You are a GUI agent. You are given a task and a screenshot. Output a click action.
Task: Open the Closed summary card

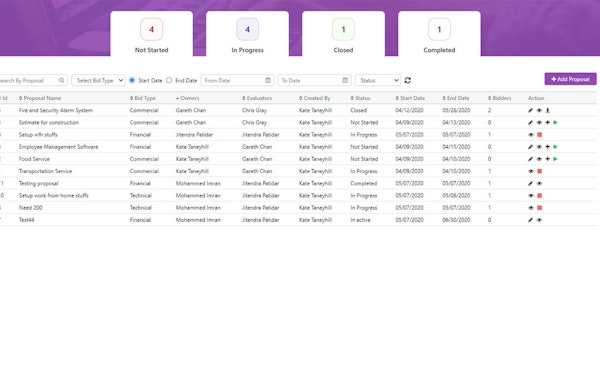343,34
